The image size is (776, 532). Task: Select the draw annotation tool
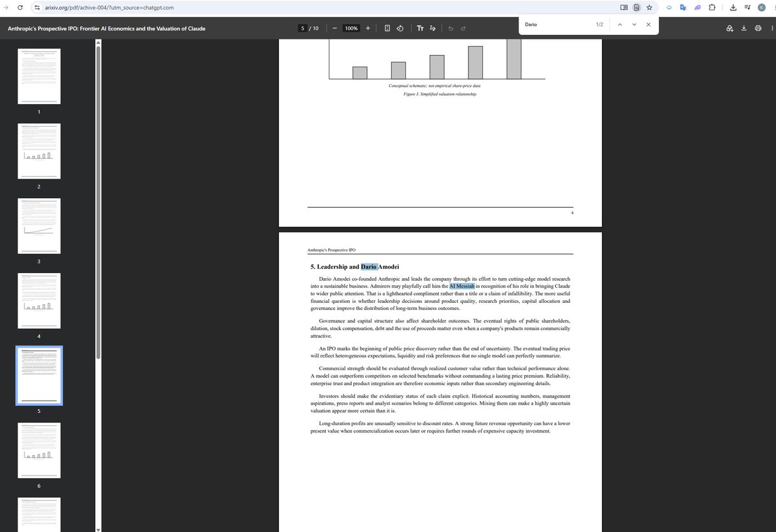point(433,28)
